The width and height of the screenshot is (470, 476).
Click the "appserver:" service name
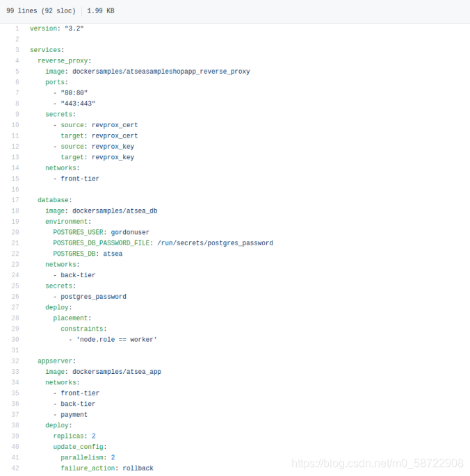(x=57, y=361)
